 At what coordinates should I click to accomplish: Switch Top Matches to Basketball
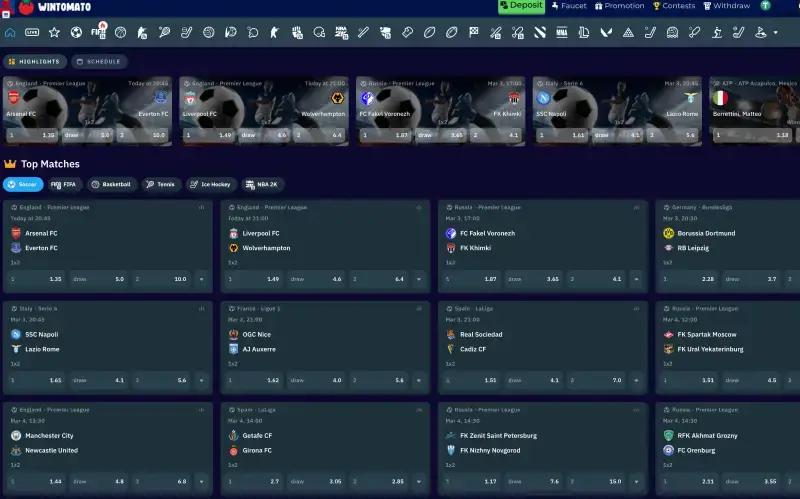tap(112, 184)
